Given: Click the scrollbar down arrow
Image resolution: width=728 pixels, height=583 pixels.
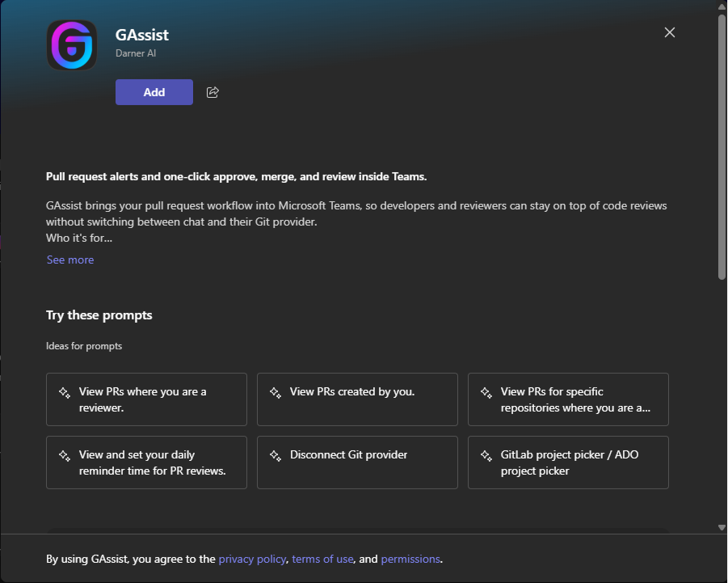Looking at the screenshot, I should [722, 527].
